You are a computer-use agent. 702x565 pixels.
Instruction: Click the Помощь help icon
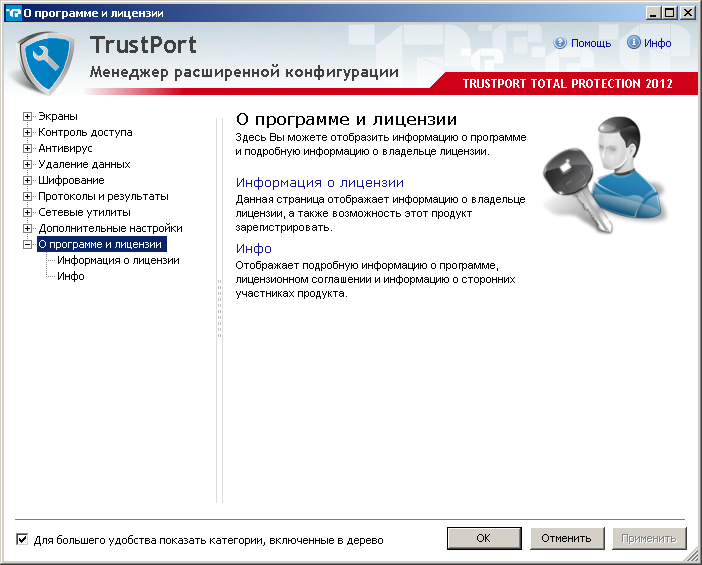pyautogui.click(x=560, y=43)
